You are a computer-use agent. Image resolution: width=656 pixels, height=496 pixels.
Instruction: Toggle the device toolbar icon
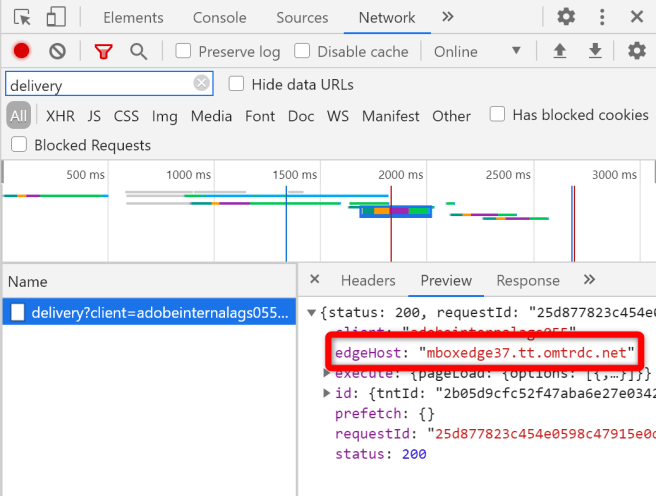tap(56, 17)
